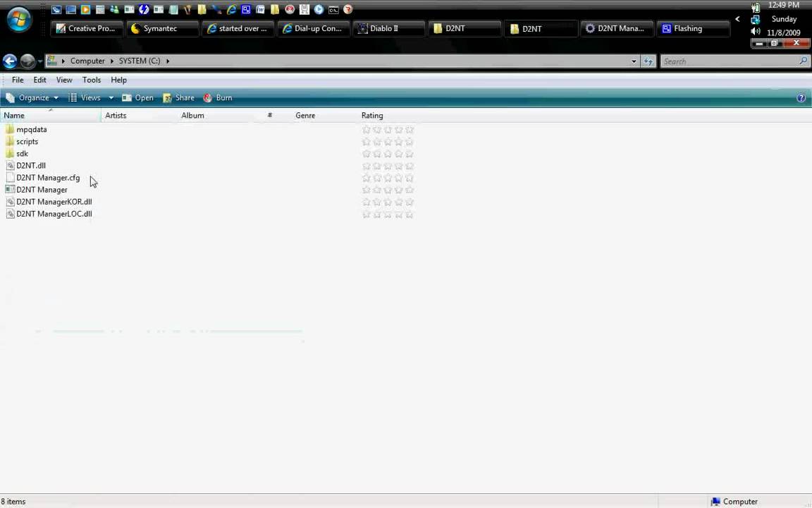The image size is (812, 508).
Task: Select the D2NT.dll file icon
Action: pyautogui.click(x=10, y=165)
